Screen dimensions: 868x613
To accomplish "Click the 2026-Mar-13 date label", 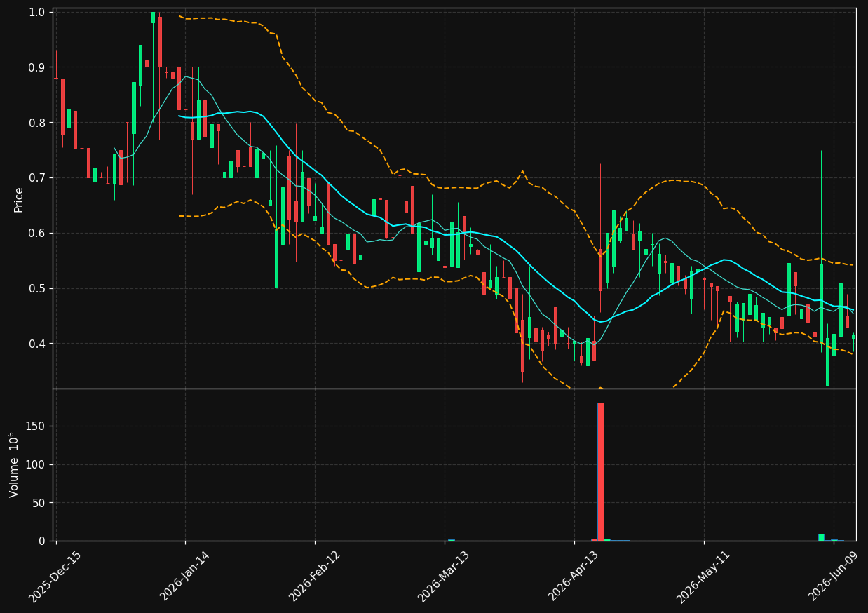I will coord(445,577).
